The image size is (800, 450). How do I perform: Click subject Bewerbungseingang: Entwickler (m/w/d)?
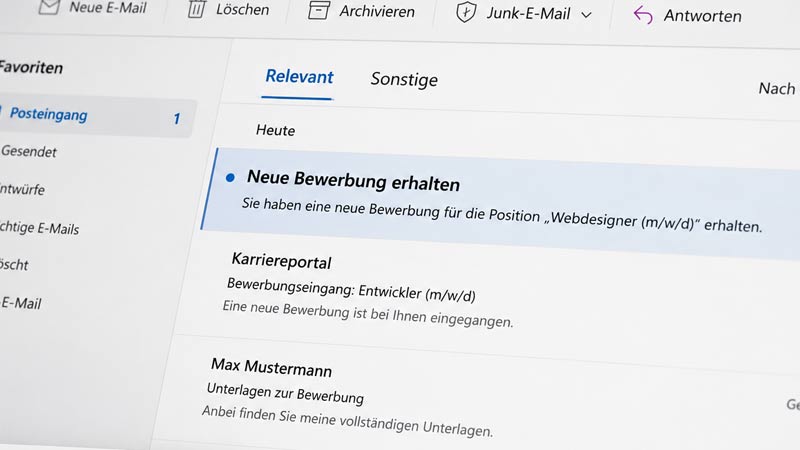pyautogui.click(x=351, y=290)
